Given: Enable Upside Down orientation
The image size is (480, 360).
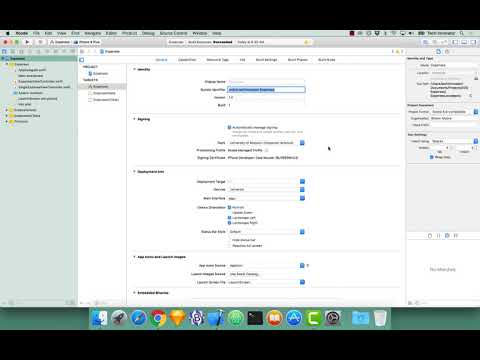Looking at the screenshot, I should coord(229,213).
